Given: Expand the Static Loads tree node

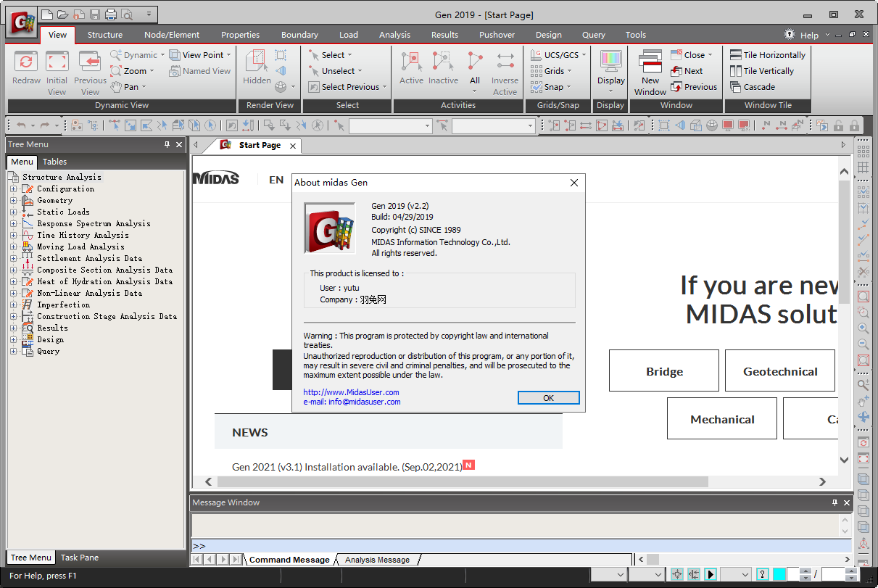Looking at the screenshot, I should click(13, 212).
